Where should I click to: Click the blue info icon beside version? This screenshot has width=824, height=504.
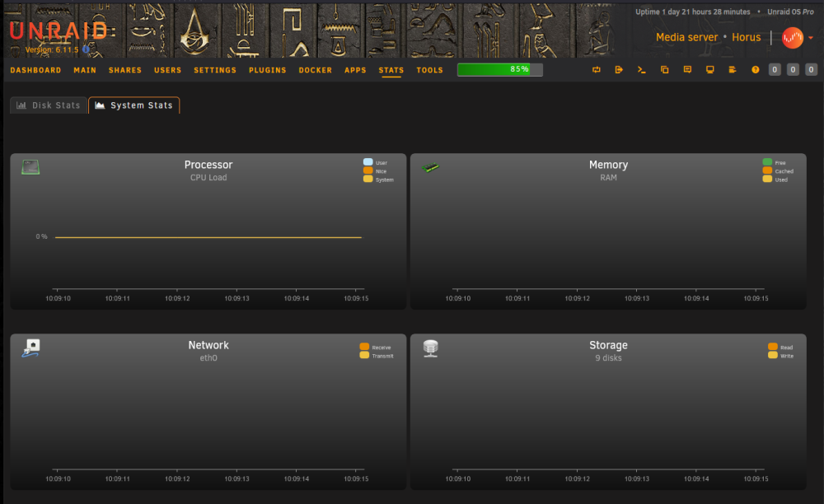(86, 50)
